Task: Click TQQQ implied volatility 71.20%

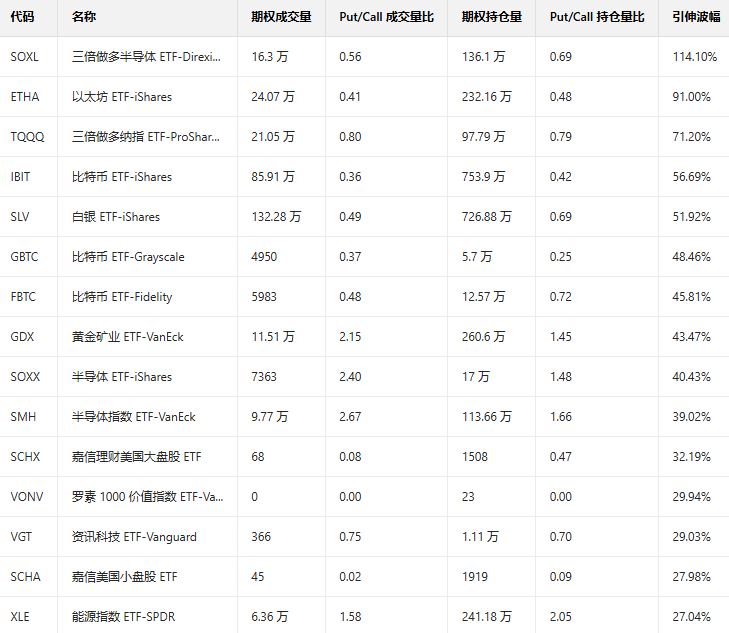Action: point(691,137)
